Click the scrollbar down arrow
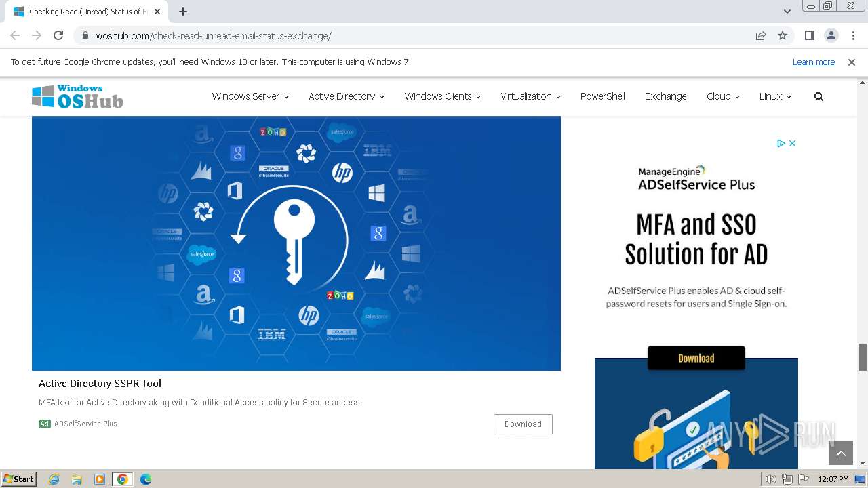This screenshot has height=488, width=868. [x=863, y=463]
